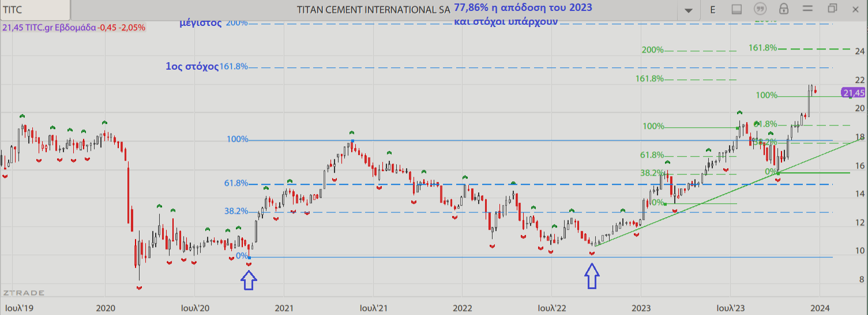The image size is (868, 315).
Task: Select the 'μέγιστος' annotation
Action: (201, 23)
